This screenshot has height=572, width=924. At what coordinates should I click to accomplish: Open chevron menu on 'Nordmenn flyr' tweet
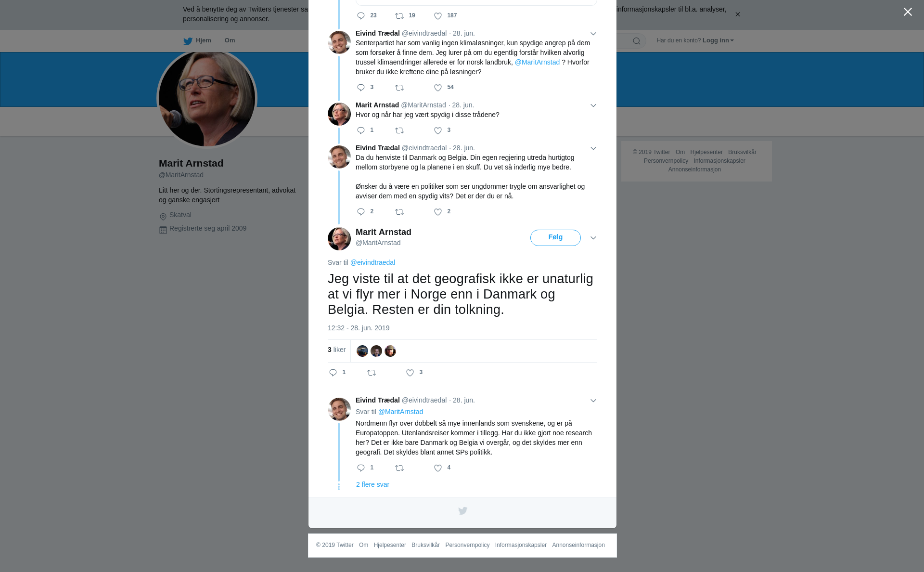[x=593, y=401]
